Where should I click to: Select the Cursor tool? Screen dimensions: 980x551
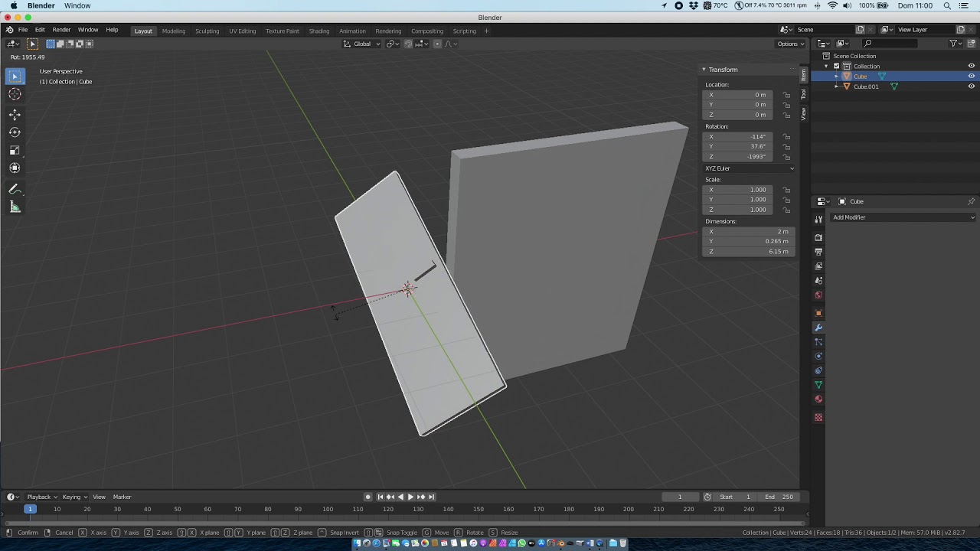[x=15, y=94]
